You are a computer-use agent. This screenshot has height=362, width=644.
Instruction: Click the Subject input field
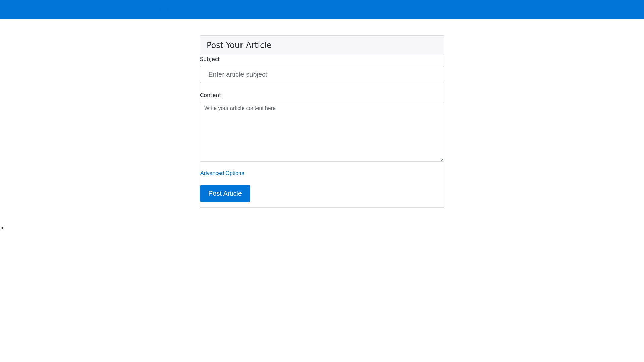click(x=322, y=74)
